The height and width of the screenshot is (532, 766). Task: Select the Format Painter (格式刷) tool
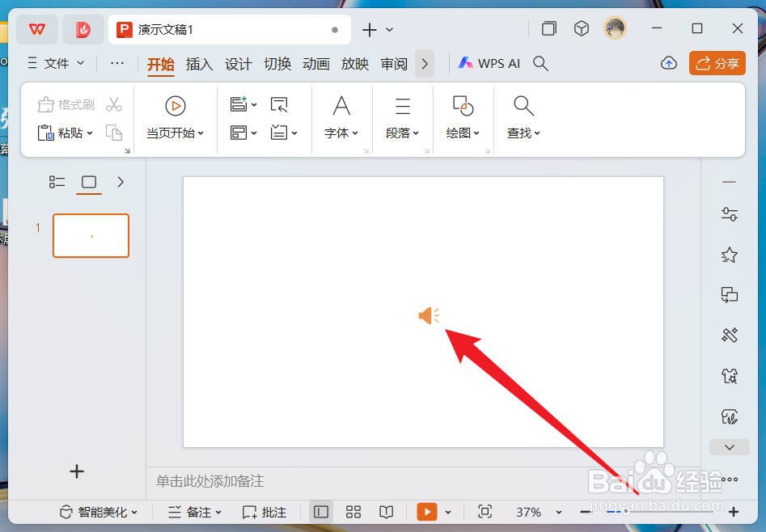(66, 103)
